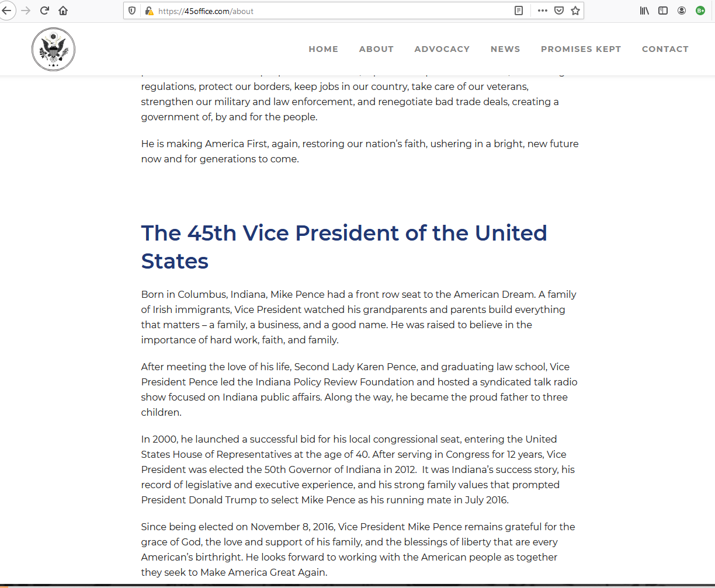Click paragraph starting 'Since being elected on November'

tap(358, 549)
